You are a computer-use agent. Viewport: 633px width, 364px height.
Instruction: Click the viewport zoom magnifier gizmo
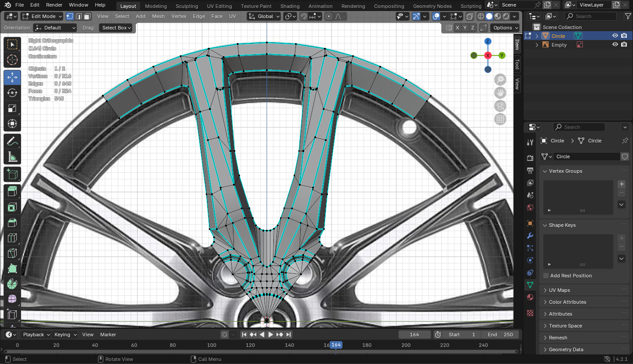pyautogui.click(x=500, y=80)
